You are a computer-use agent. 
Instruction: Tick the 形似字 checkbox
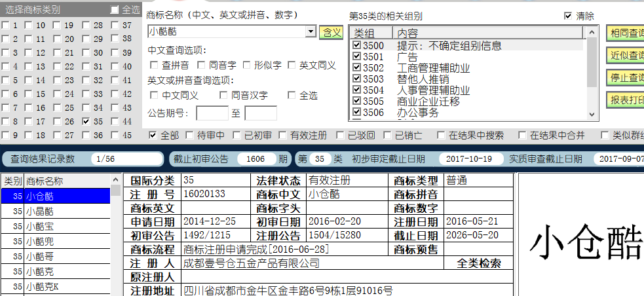click(247, 65)
